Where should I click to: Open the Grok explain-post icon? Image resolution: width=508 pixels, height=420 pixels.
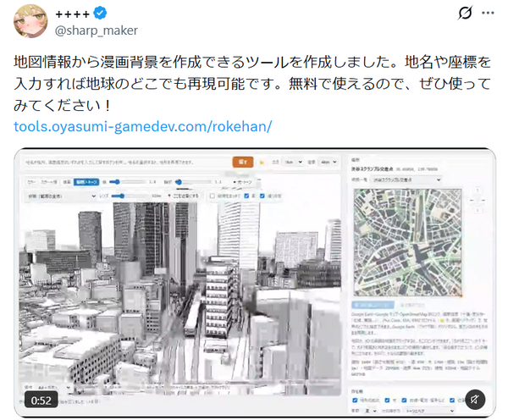point(465,13)
